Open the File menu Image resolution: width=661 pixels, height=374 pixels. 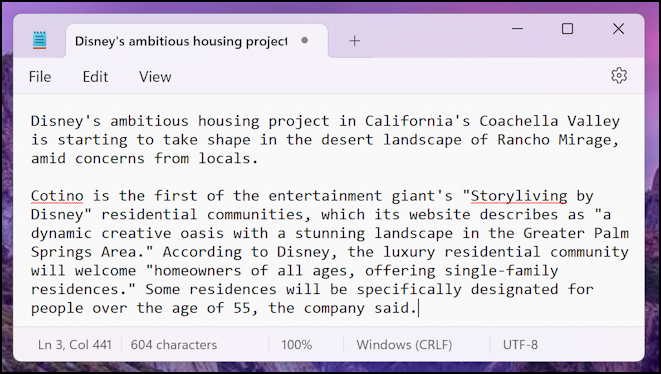click(40, 77)
